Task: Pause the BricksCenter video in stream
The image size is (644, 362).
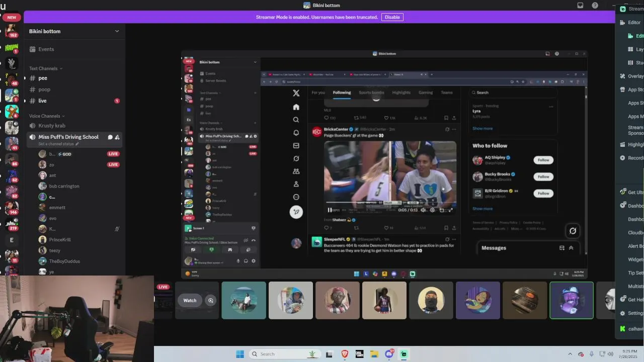Action: (330, 210)
